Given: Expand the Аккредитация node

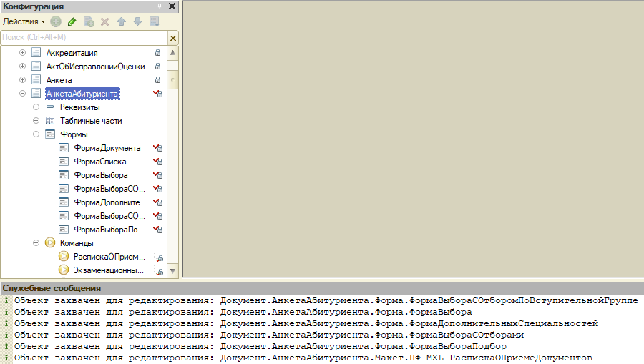Looking at the screenshot, I should click(23, 52).
